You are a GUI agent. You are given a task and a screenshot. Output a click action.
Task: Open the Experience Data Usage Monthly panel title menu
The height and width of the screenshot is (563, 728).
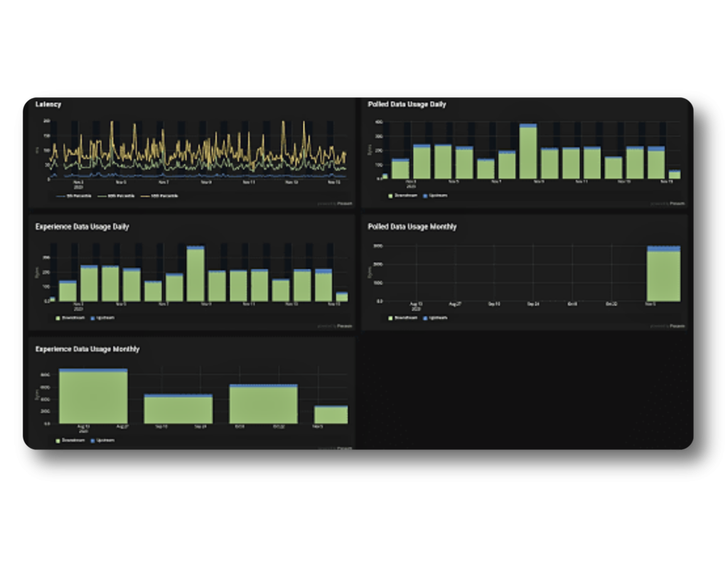tap(88, 349)
